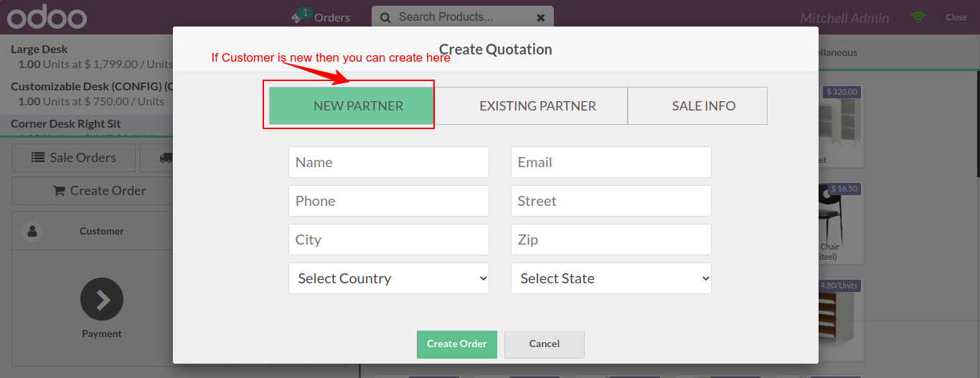The height and width of the screenshot is (378, 980).
Task: Click the Odoo logo
Action: point(47,17)
